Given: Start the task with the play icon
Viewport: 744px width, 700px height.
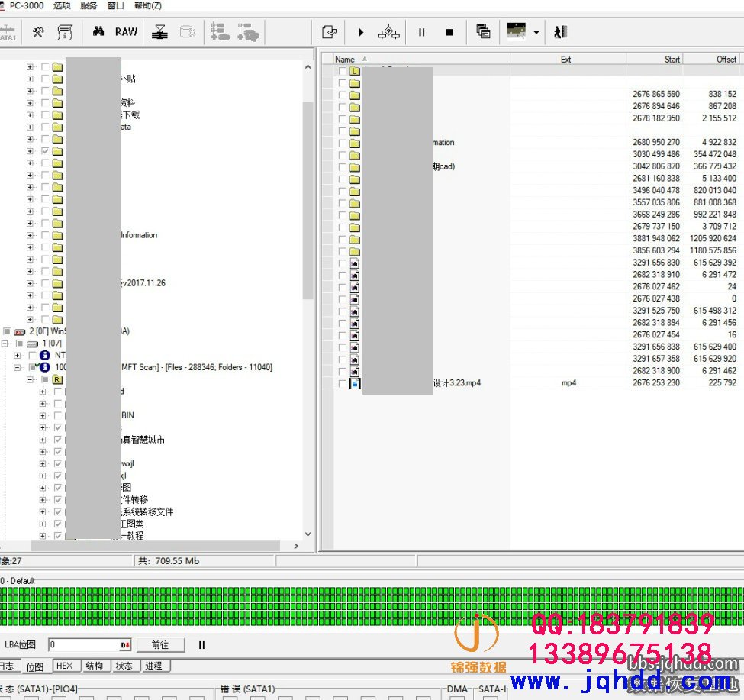Looking at the screenshot, I should coord(361,32).
